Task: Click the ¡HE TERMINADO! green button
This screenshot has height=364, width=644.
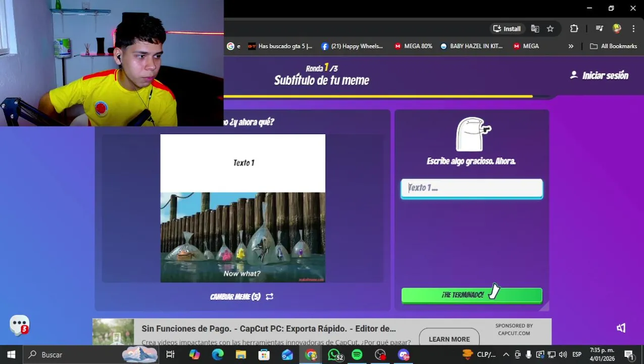Action: pyautogui.click(x=472, y=295)
